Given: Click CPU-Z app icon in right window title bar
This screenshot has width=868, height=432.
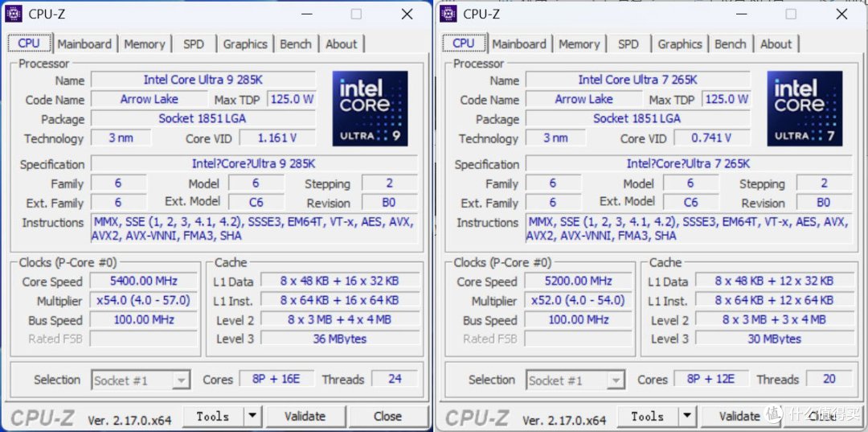Looking at the screenshot, I should [x=448, y=14].
